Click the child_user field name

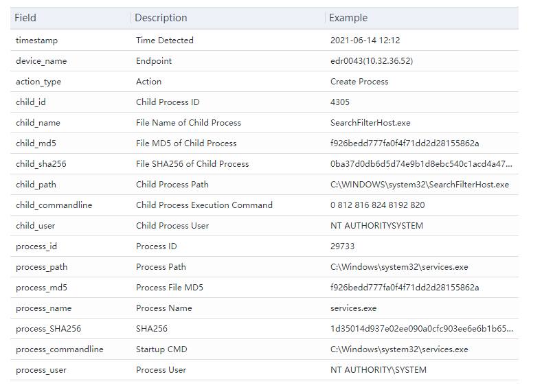pyautogui.click(x=36, y=226)
